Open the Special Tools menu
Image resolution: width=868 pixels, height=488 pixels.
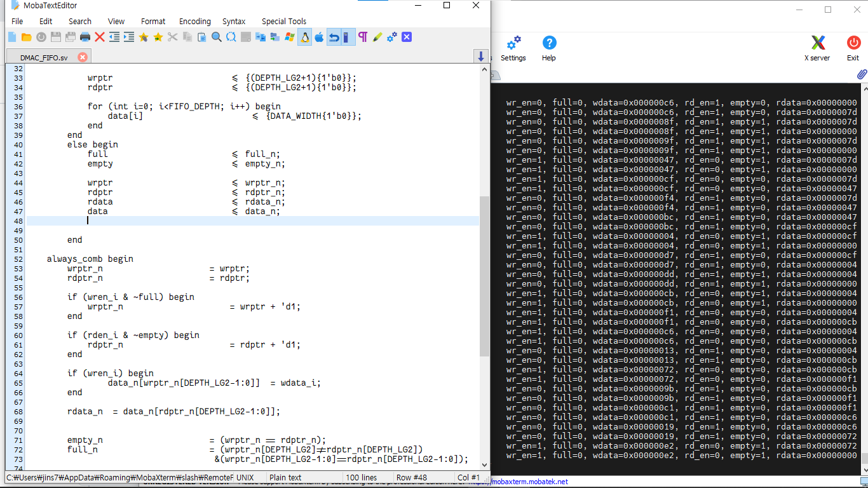(x=283, y=21)
